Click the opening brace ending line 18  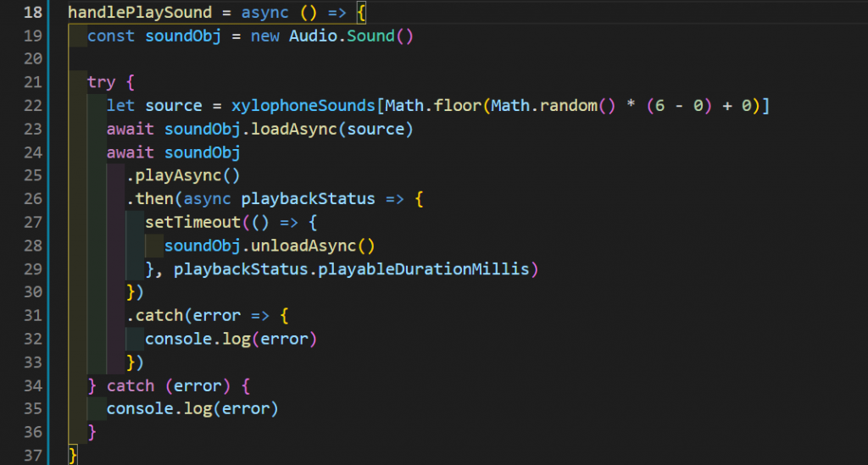[x=361, y=12]
